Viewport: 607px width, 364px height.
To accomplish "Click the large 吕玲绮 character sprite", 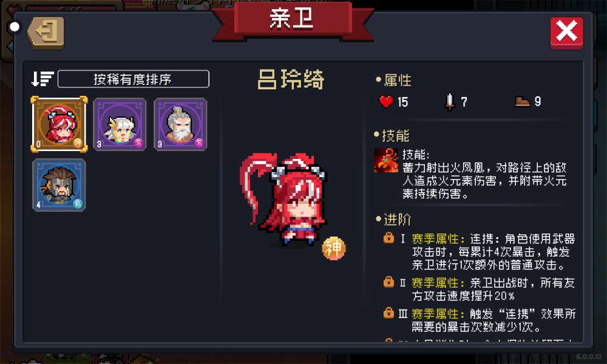I will (x=283, y=199).
